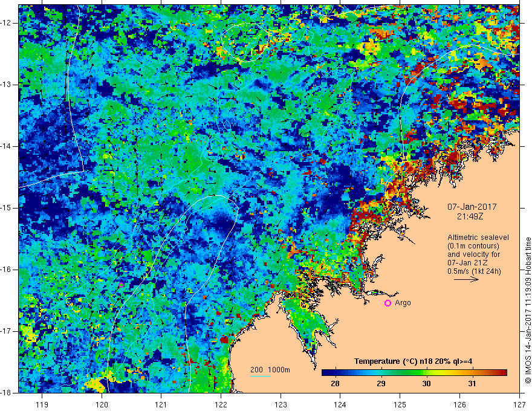Click longitude axis label '126'
The height and width of the screenshot is (411, 532).
[x=459, y=404]
